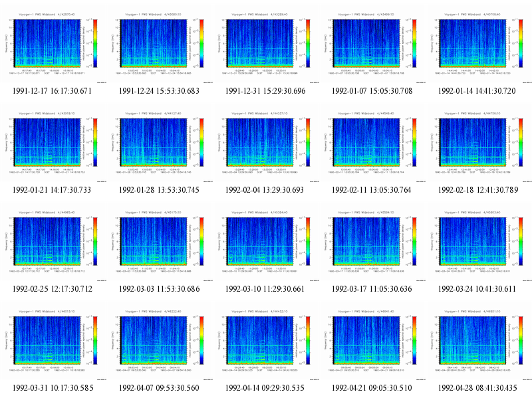
Task: Click the caption text 1992-04-07 09:53:30.560
Action: [159, 388]
